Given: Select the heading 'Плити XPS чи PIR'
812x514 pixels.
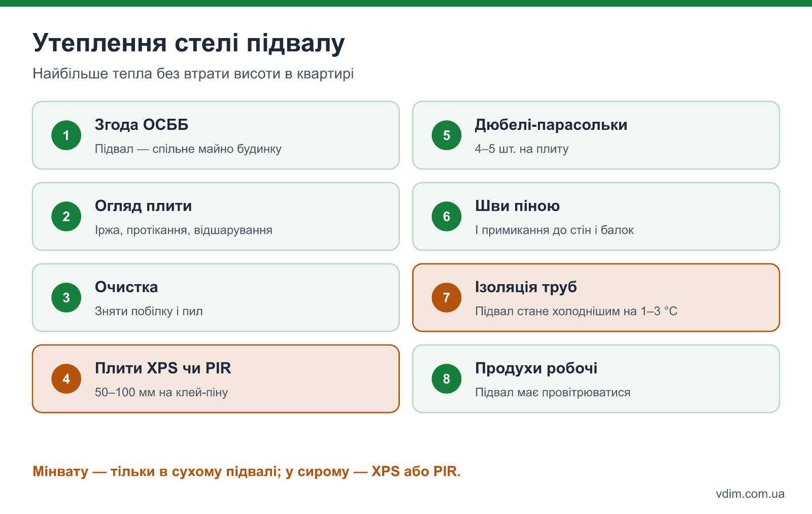Looking at the screenshot, I should coord(163,368).
